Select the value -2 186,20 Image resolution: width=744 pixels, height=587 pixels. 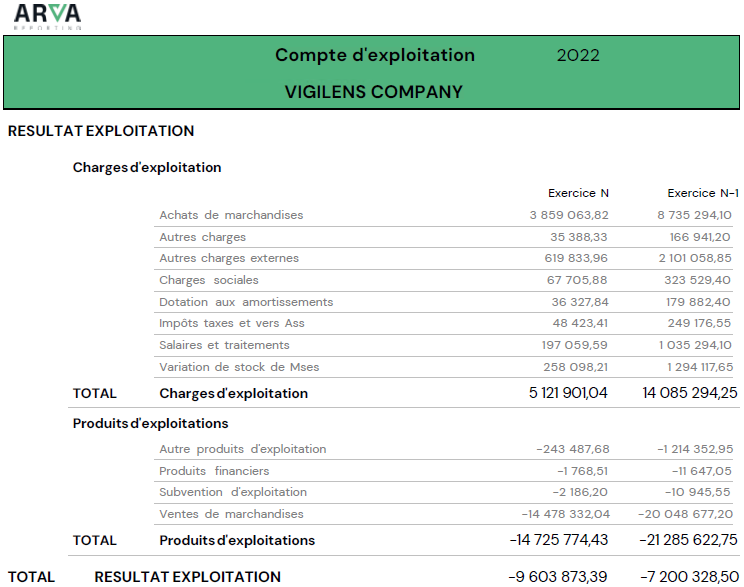580,492
